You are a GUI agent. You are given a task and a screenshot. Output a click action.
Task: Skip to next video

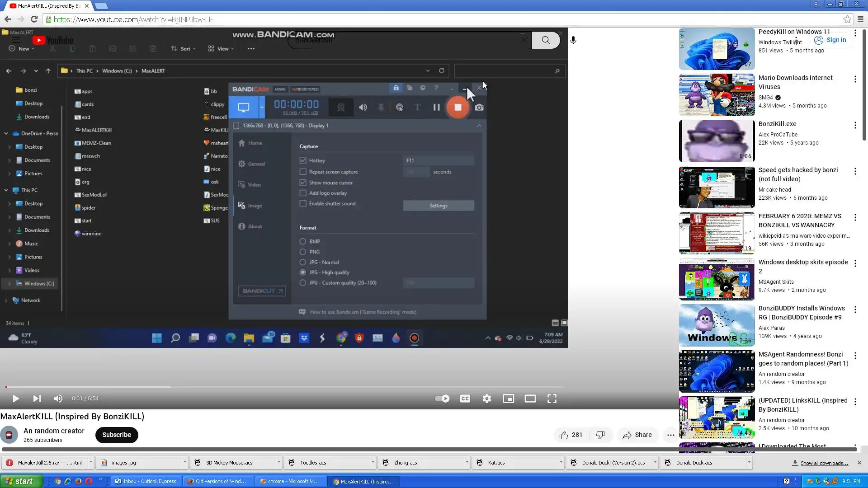37,399
